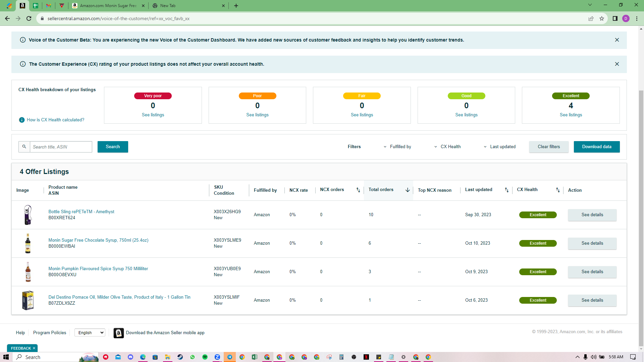Open Del Destino Pomace Oil product link

coord(119,297)
